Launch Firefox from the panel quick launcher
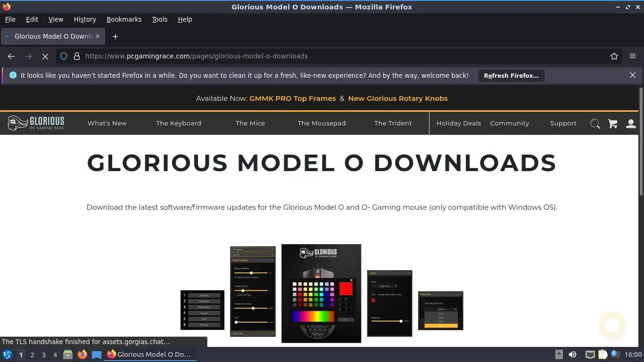This screenshot has height=362, width=644. 82,354
